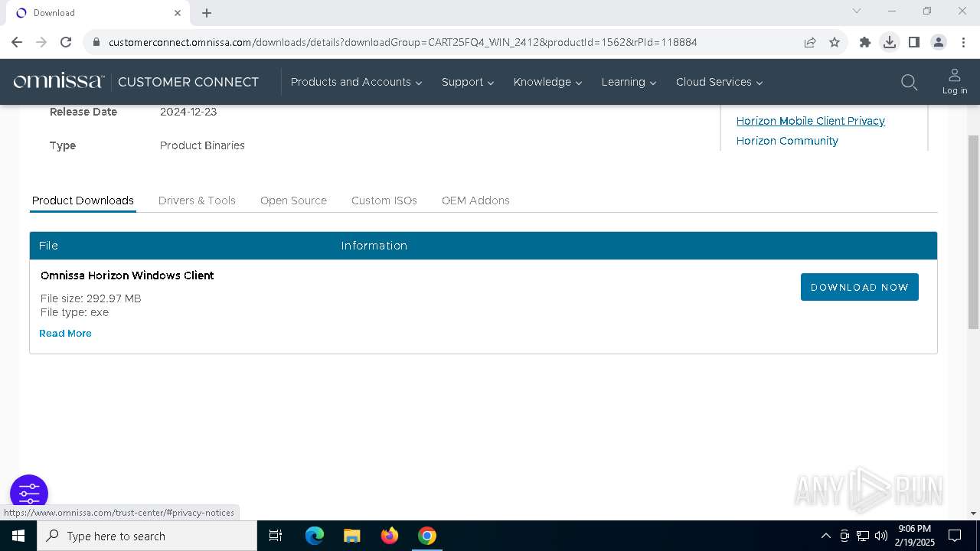Open the Chrome three-dot menu
Screen dimensions: 980x551
coord(963,42)
